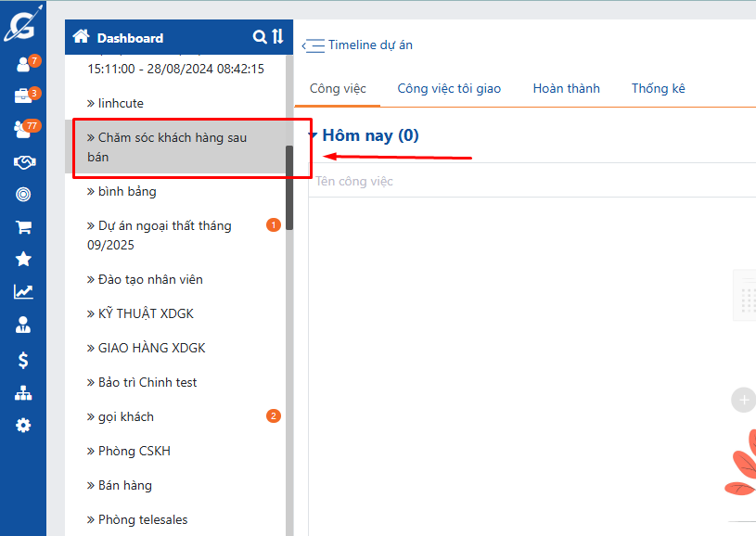Open the organization chart icon

click(23, 392)
